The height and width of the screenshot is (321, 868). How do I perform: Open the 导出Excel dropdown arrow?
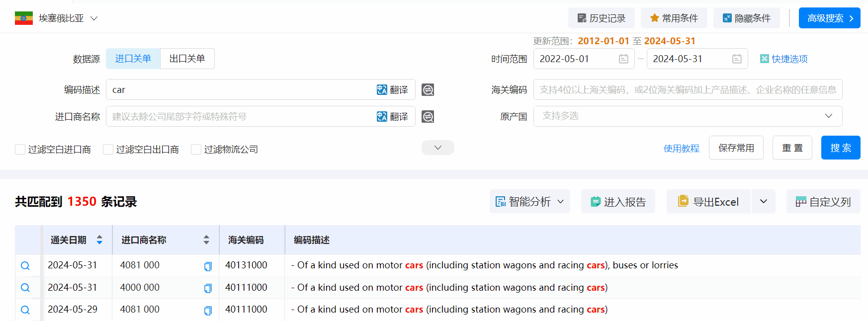(x=763, y=202)
